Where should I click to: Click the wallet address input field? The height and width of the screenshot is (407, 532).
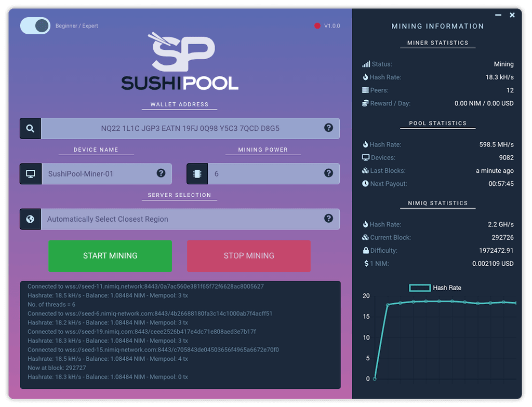[x=190, y=129]
